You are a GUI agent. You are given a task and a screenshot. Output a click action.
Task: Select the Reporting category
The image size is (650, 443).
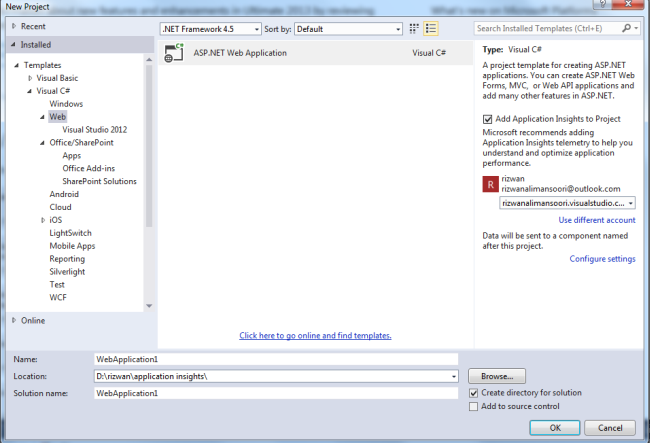67,259
